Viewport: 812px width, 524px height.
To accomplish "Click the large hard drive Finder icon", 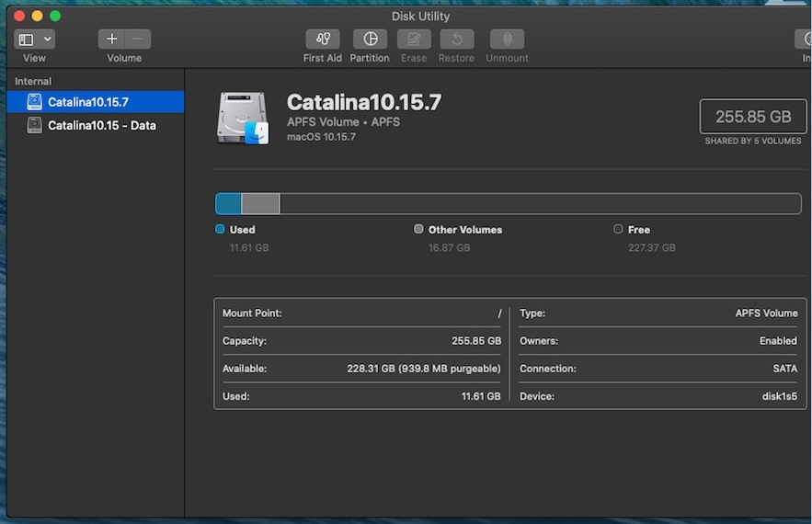I will coord(243,118).
